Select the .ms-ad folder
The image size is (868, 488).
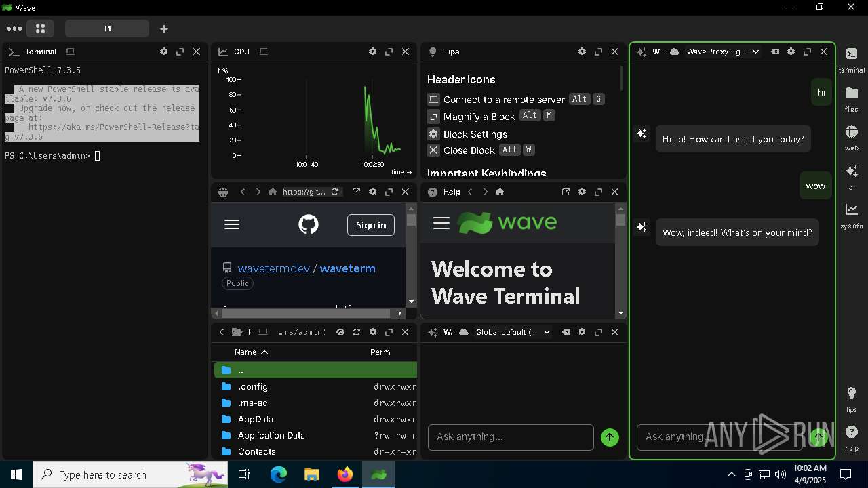[315, 403]
